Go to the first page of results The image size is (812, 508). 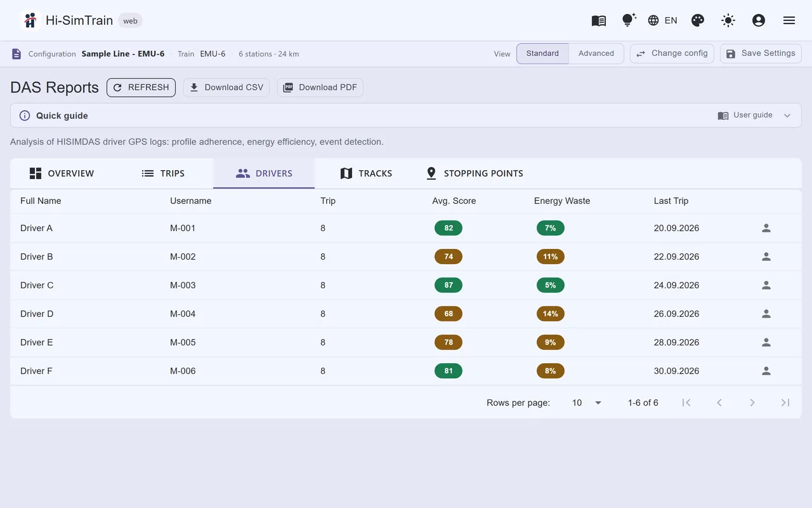pyautogui.click(x=686, y=403)
